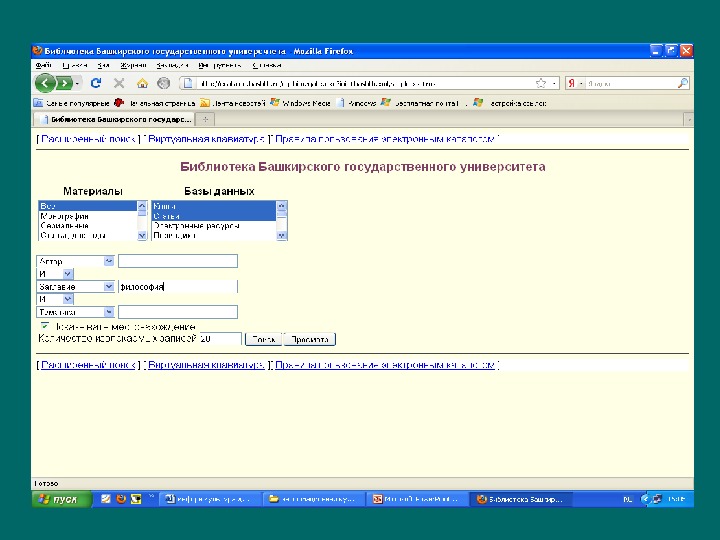Open the Заглавие field-type dropdown
The width and height of the screenshot is (720, 540).
click(x=75, y=287)
